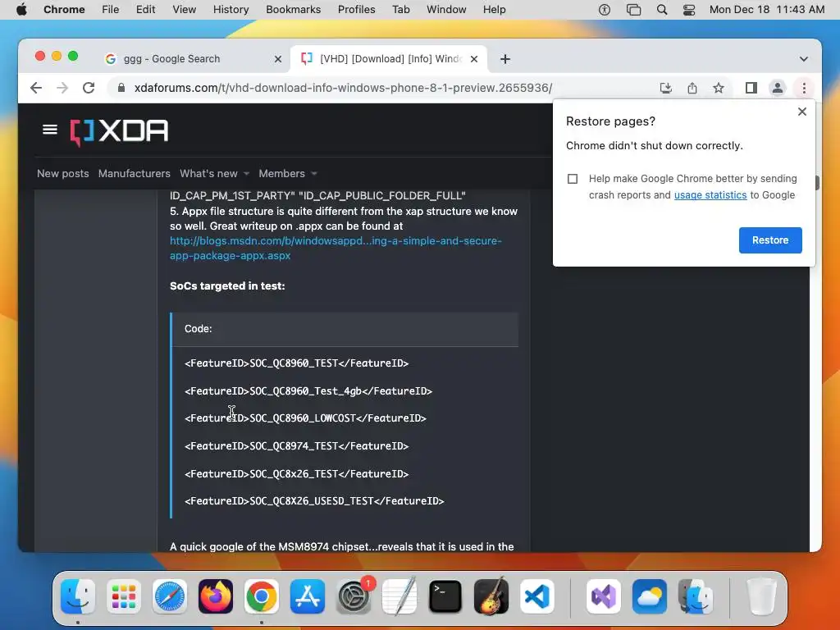
Task: Open the Manufacturers link
Action: [134, 174]
